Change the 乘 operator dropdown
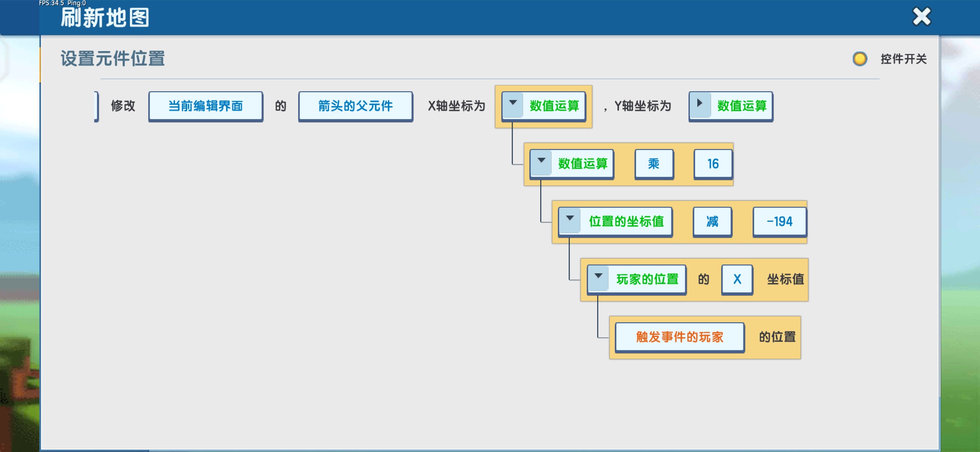Screen dimensions: 980x452 [654, 164]
